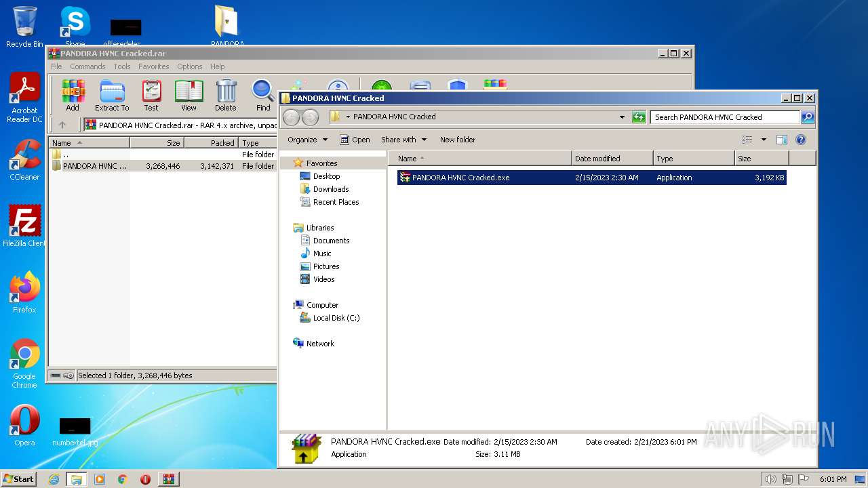
Task: Click the search magnifier in Explorer
Action: tap(808, 117)
